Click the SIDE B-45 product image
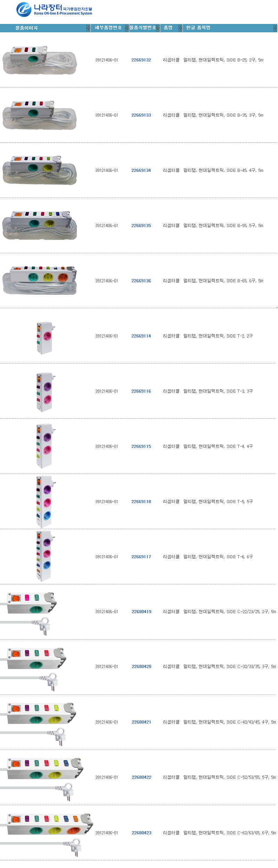 point(39,170)
